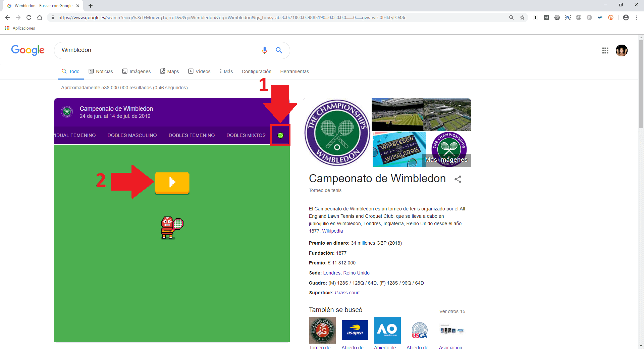This screenshot has width=644, height=349.
Task: Select the DOBLES FEMENINO tab
Action: click(192, 135)
